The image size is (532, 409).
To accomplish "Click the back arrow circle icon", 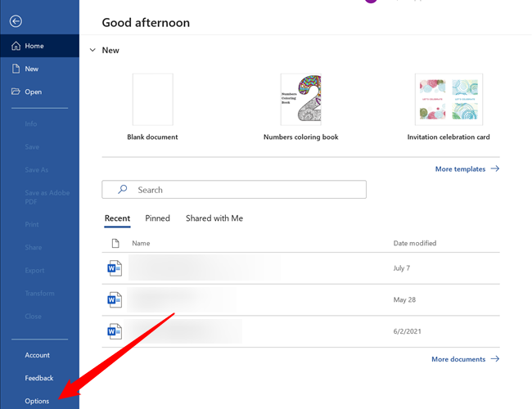I will 16,21.
